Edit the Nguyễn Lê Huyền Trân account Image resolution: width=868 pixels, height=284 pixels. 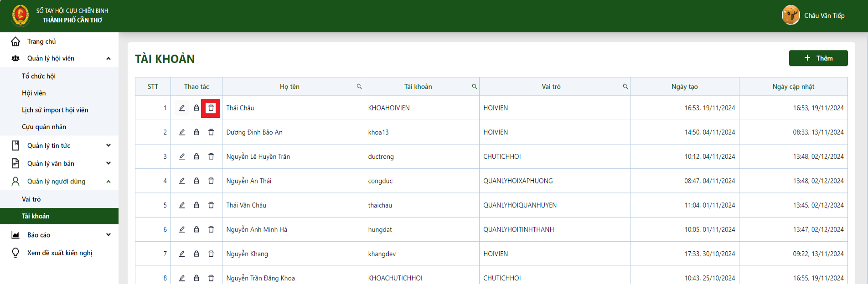click(x=182, y=157)
